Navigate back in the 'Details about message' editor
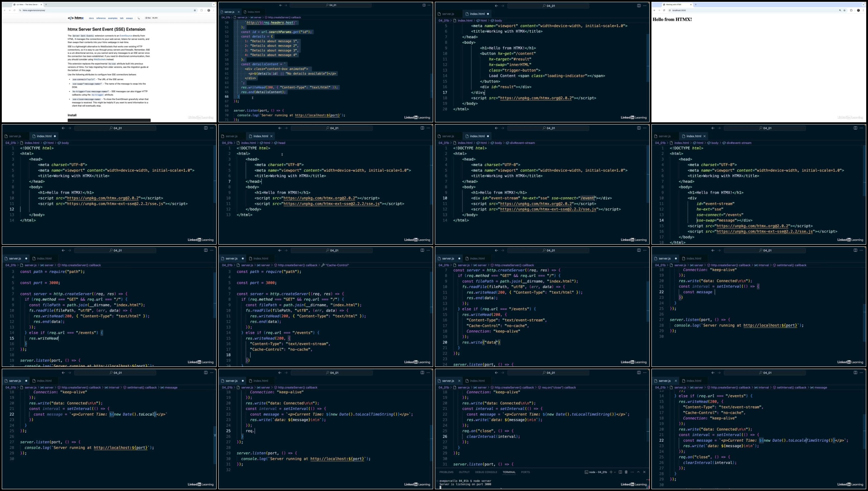Viewport: 868px width, 491px height. tap(280, 5)
